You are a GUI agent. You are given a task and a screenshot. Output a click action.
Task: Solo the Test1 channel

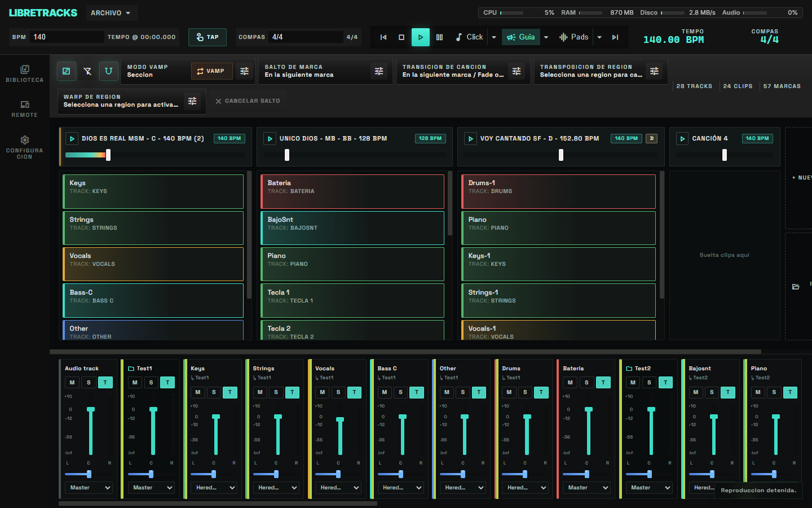151,383
